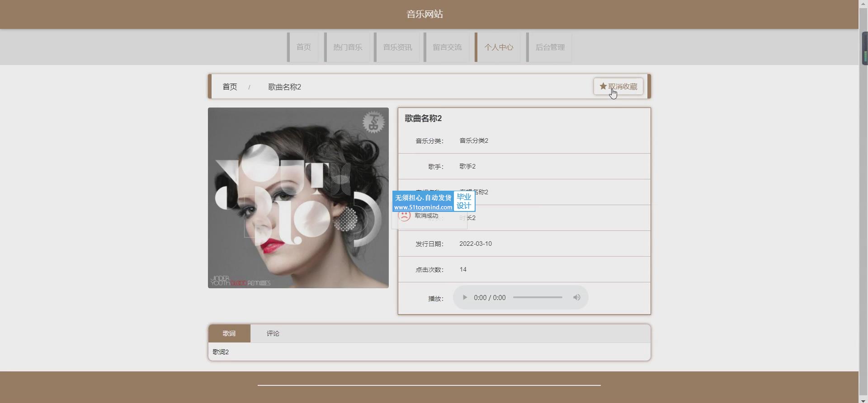Viewport: 868px width, 403px height.
Task: Click 首页 breadcrumb link
Action: click(230, 87)
